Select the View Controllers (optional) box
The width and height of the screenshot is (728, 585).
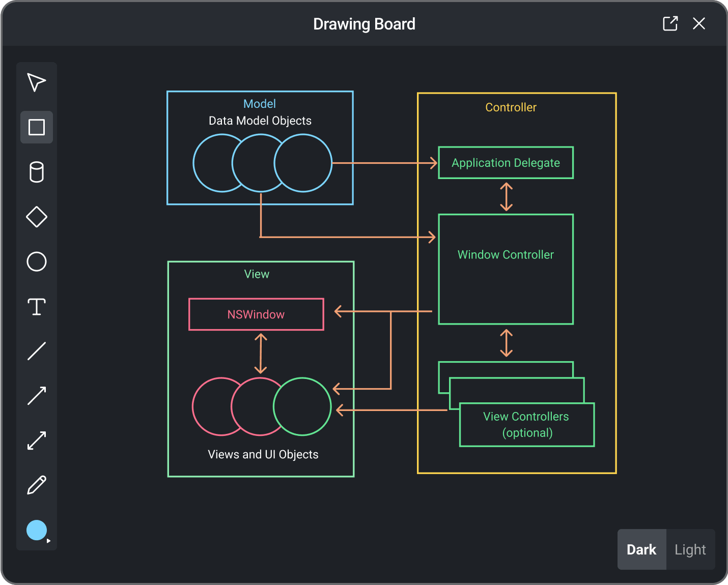[x=526, y=425]
